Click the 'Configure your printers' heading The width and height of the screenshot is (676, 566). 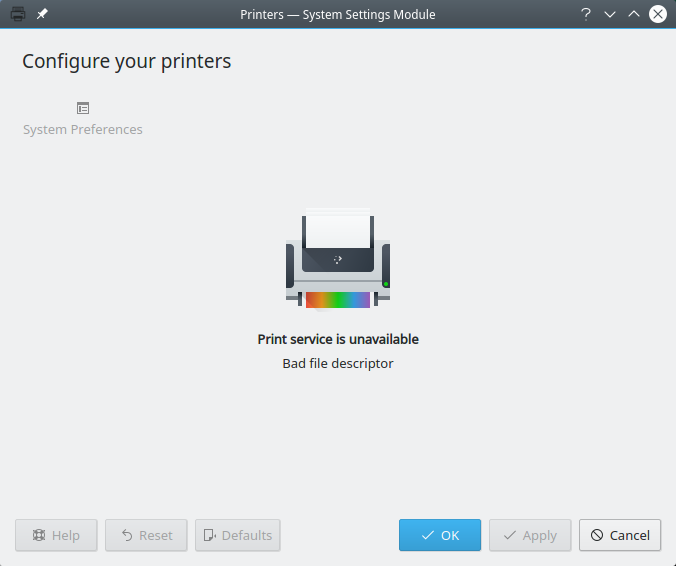(127, 61)
